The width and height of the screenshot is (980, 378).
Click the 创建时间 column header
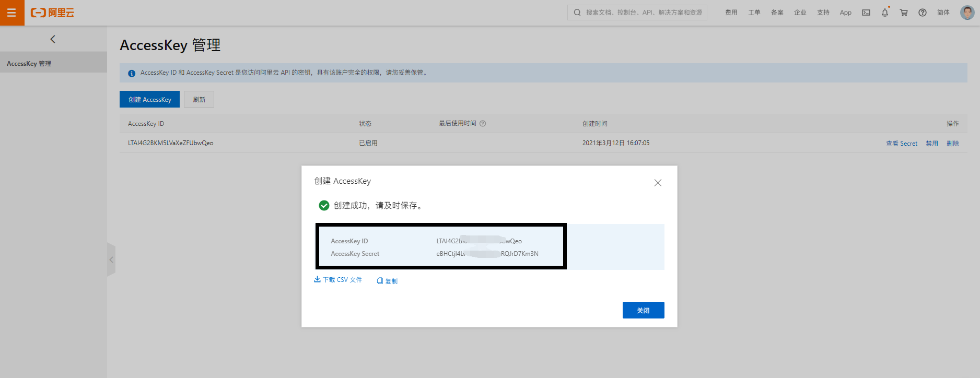[x=595, y=124]
